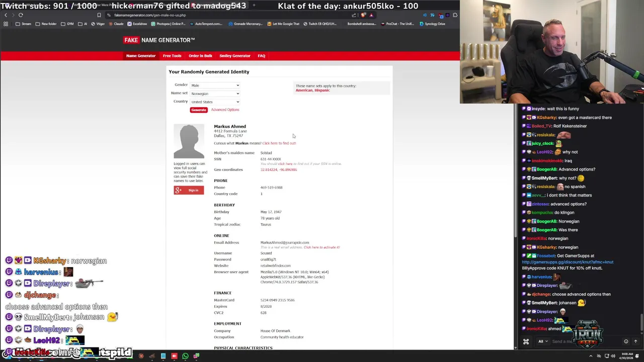644x362 pixels.
Task: Open the Name Generator tab
Action: [x=141, y=56]
